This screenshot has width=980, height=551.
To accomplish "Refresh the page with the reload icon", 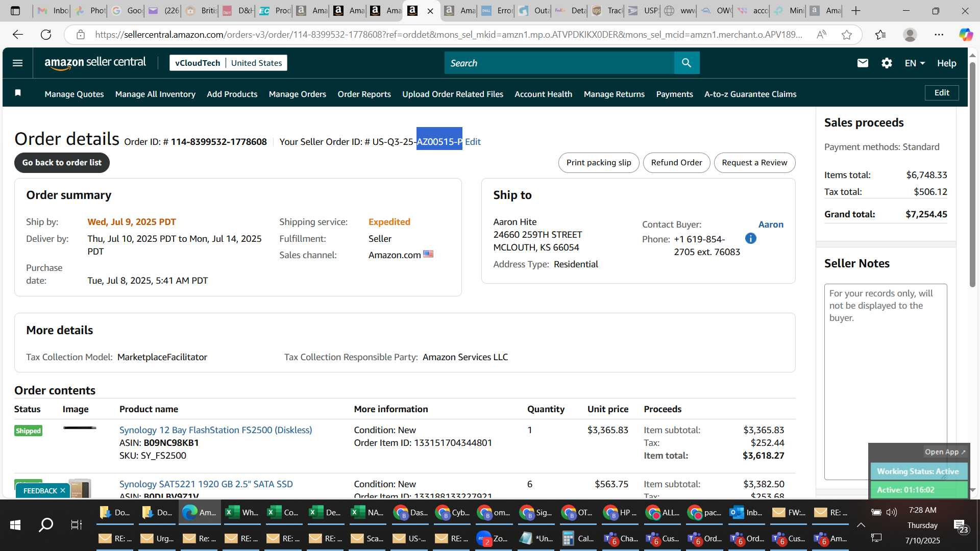I will [46, 35].
